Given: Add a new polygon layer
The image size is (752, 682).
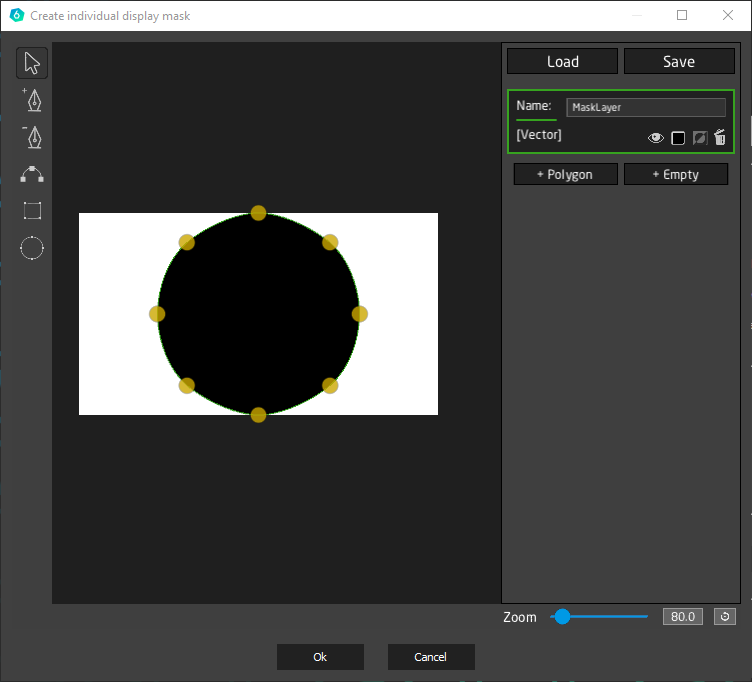Looking at the screenshot, I should pos(565,174).
